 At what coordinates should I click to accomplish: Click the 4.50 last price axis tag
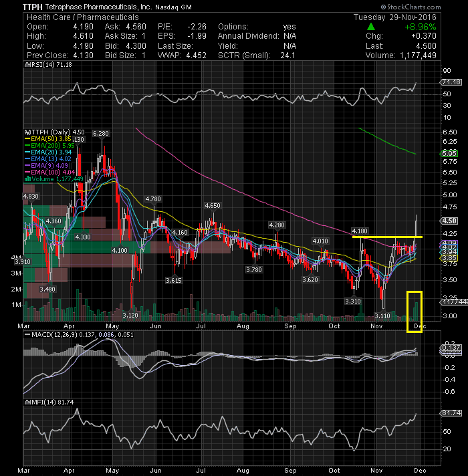click(x=449, y=221)
